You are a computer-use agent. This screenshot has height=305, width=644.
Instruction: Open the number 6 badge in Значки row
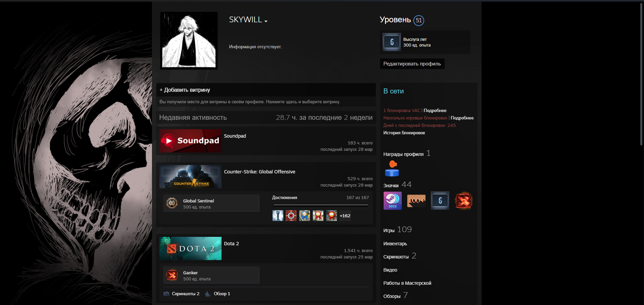coord(440,201)
